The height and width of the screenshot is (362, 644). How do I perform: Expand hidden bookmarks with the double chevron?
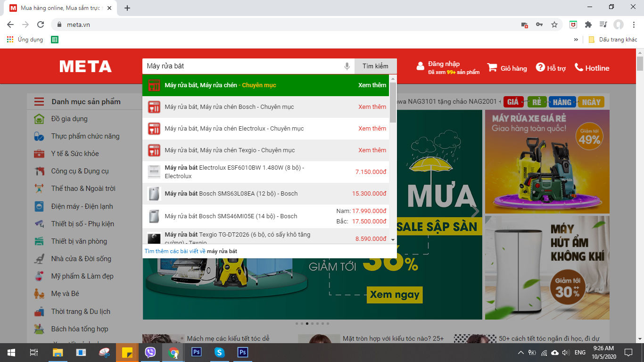click(576, 40)
